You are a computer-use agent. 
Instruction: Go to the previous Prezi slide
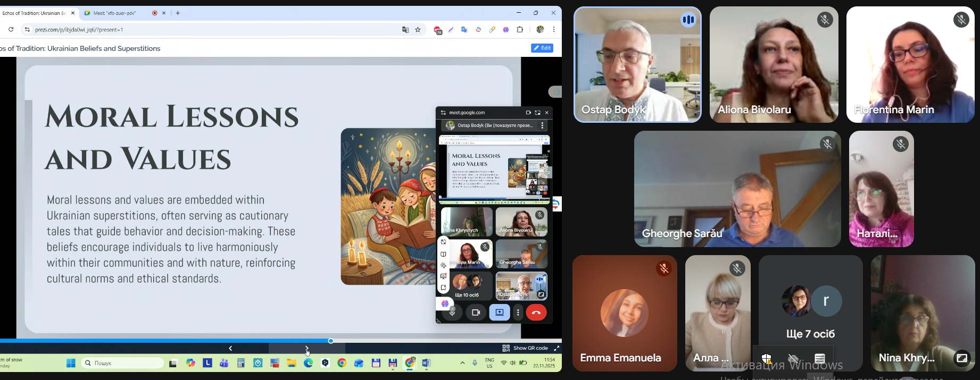click(x=230, y=348)
